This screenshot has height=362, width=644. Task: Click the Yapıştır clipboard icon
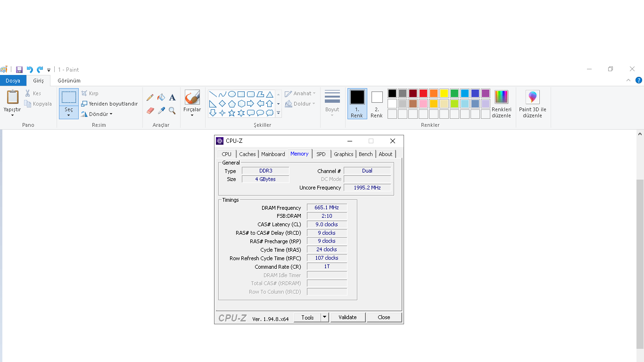[x=12, y=97]
